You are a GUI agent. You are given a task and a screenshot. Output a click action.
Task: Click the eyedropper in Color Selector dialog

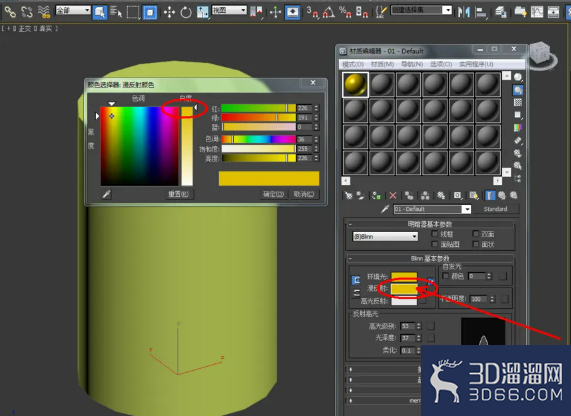[106, 194]
